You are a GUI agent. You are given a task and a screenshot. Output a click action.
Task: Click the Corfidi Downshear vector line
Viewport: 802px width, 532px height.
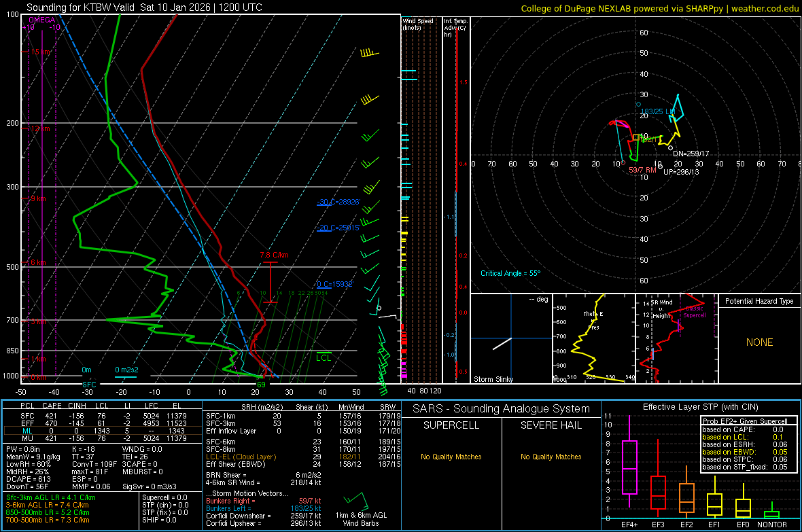(264, 516)
